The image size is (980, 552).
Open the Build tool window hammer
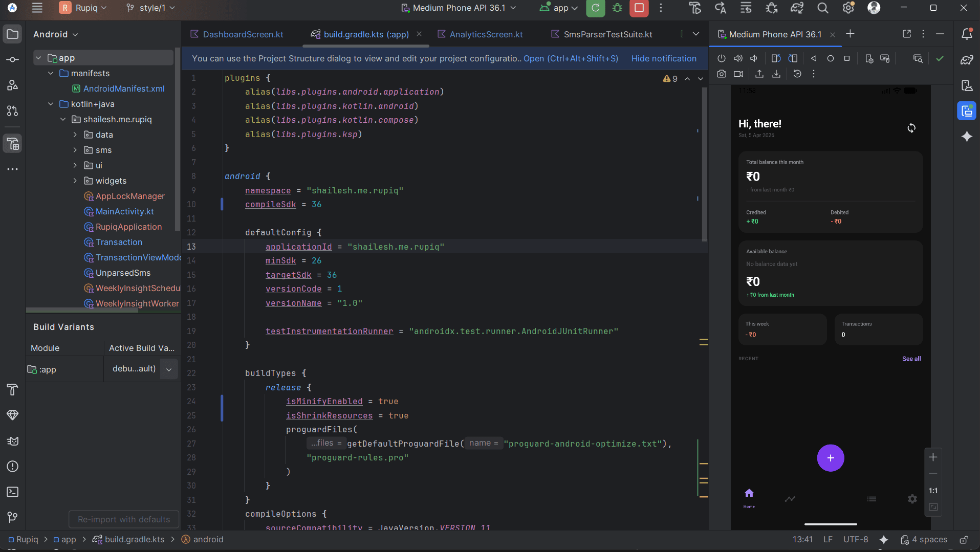click(x=13, y=390)
